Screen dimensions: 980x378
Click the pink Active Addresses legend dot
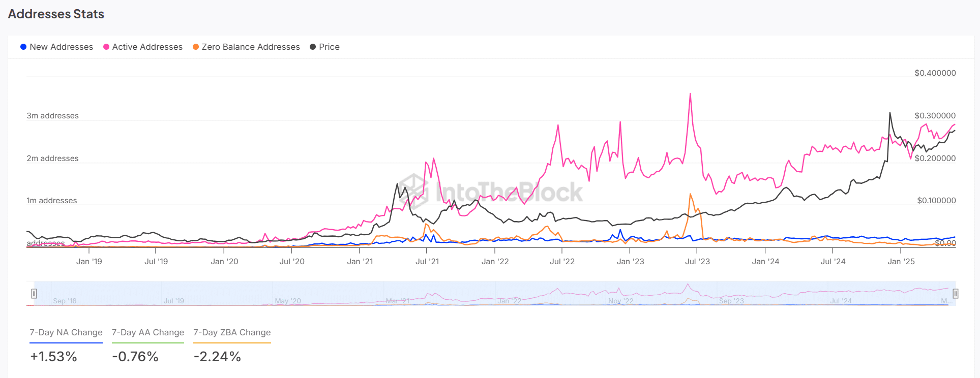(105, 47)
